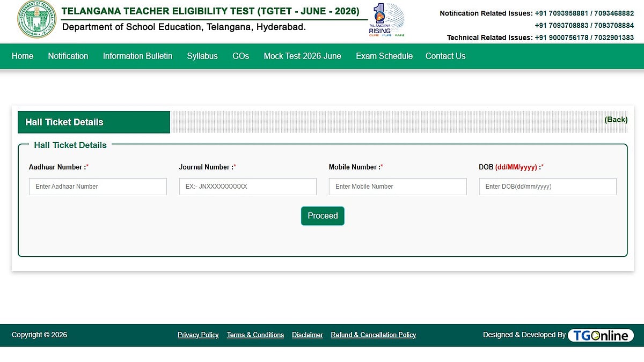Click phone number +91 7093958881 / 7093468882

coord(584,13)
